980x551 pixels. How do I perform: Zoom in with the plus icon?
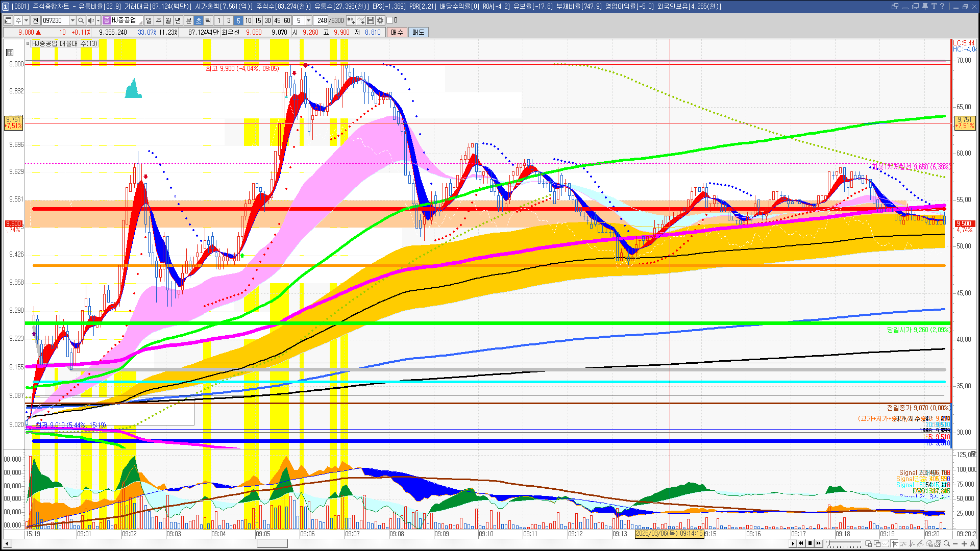tap(964, 544)
